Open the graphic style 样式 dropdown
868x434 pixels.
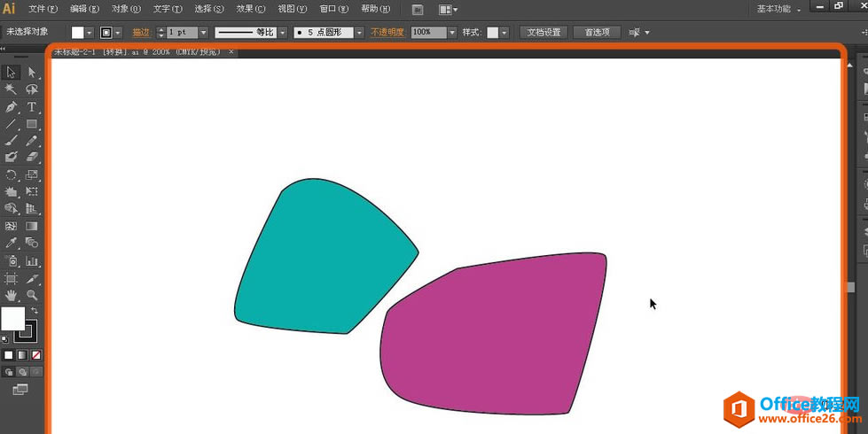click(504, 33)
